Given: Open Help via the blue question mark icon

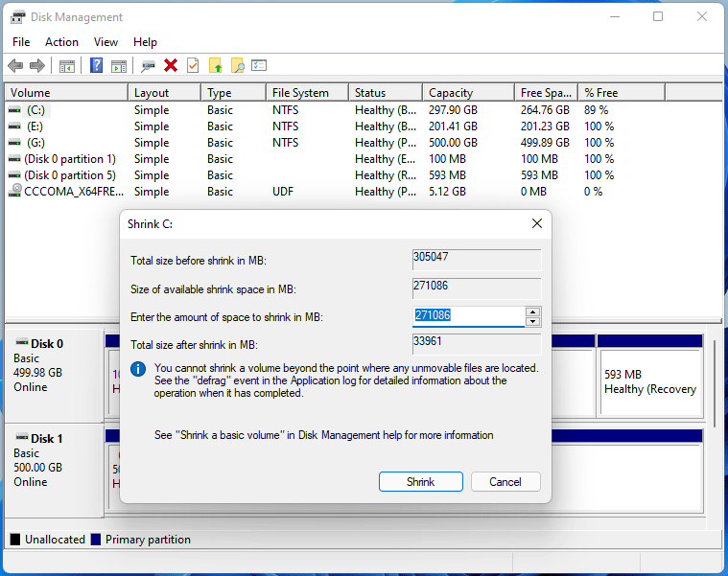Looking at the screenshot, I should pyautogui.click(x=96, y=65).
